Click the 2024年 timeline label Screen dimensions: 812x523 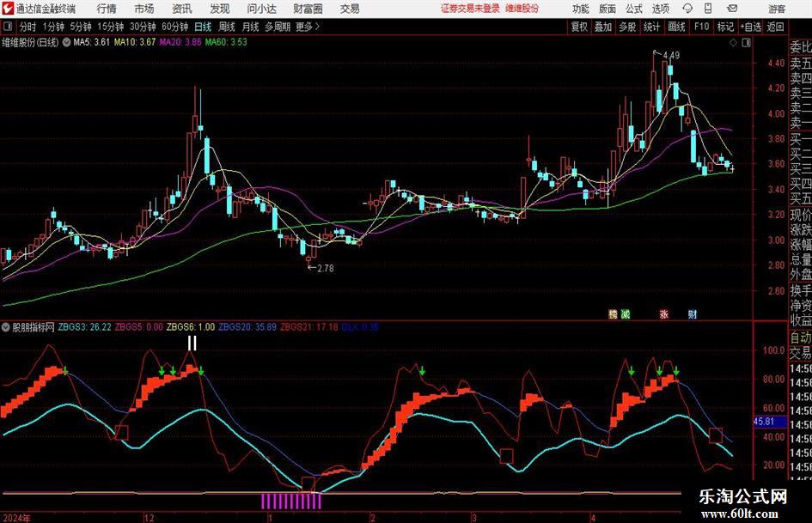(x=17, y=518)
